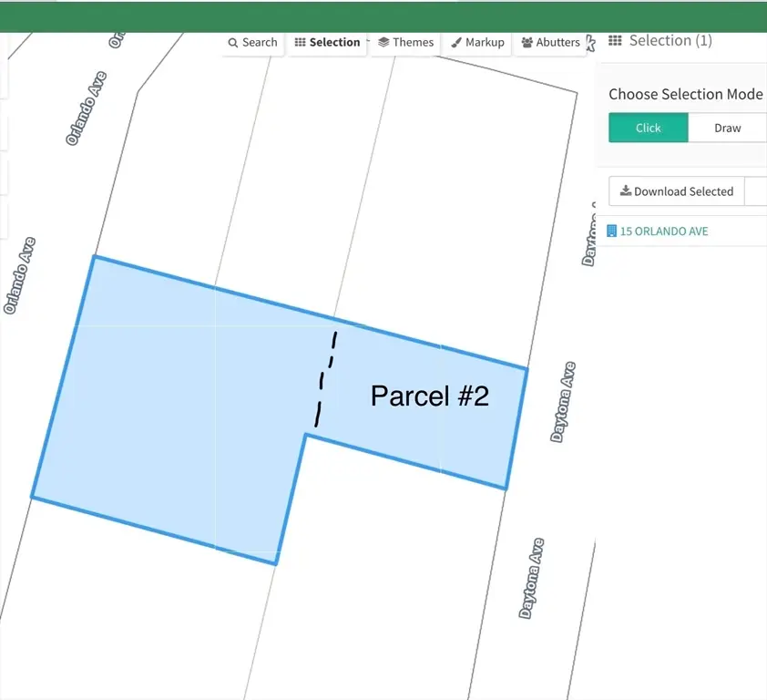Click the arrow cursor icon right of Abutters
767x700 pixels.
(590, 42)
